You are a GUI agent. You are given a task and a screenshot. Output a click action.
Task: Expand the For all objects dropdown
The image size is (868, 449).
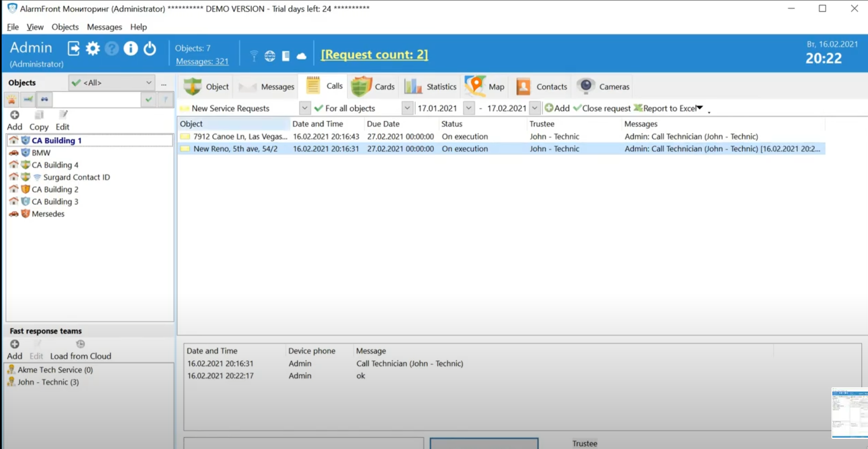pyautogui.click(x=407, y=108)
